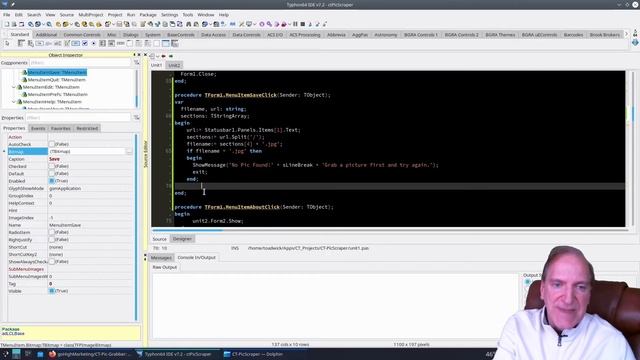Toggle the Checked property checkbox

coord(51,166)
